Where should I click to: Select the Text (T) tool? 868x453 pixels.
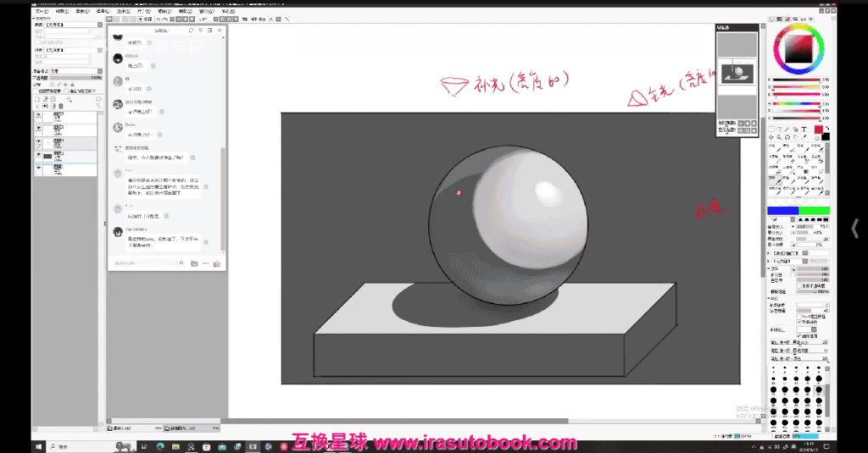[x=804, y=130]
